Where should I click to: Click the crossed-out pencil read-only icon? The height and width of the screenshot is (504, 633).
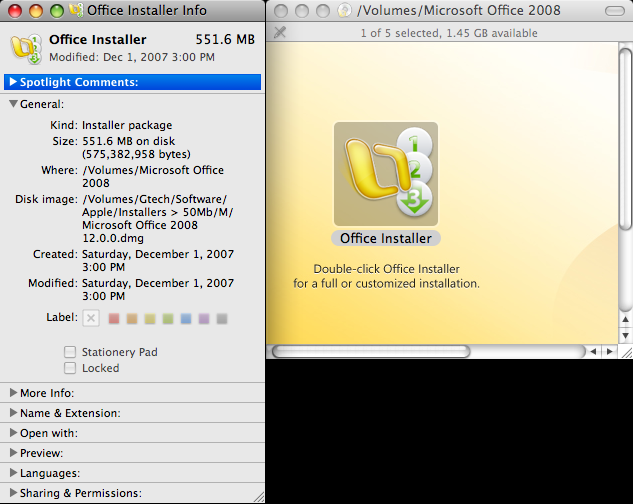(280, 32)
